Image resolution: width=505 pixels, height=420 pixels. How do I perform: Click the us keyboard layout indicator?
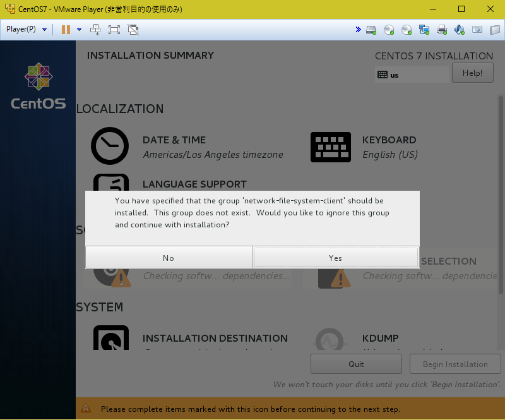click(x=412, y=75)
